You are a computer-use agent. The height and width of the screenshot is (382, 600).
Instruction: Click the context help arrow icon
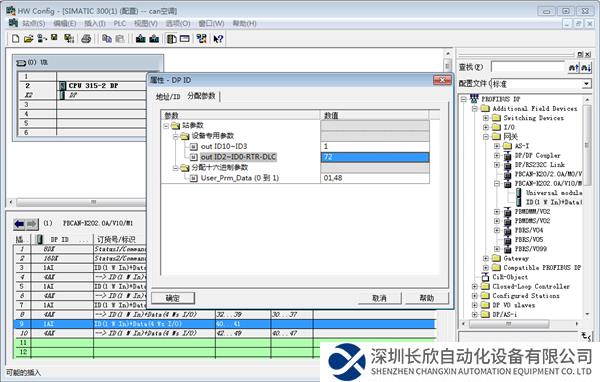(x=218, y=39)
